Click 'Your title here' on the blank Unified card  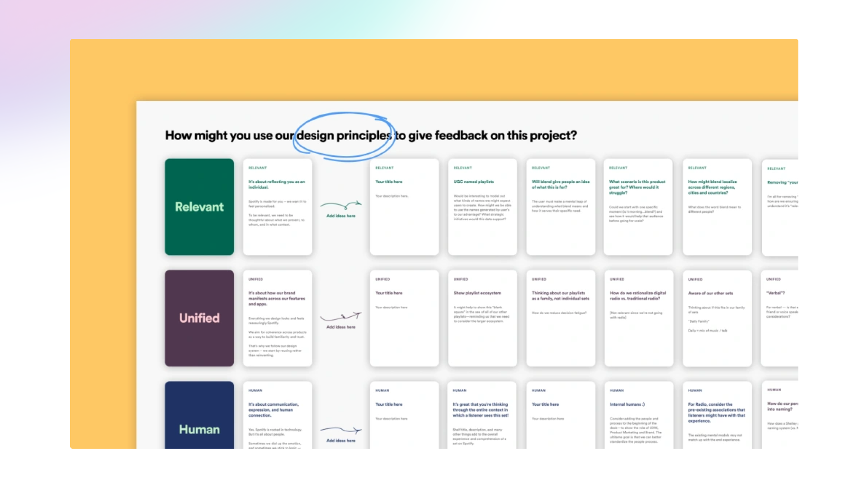(x=389, y=293)
